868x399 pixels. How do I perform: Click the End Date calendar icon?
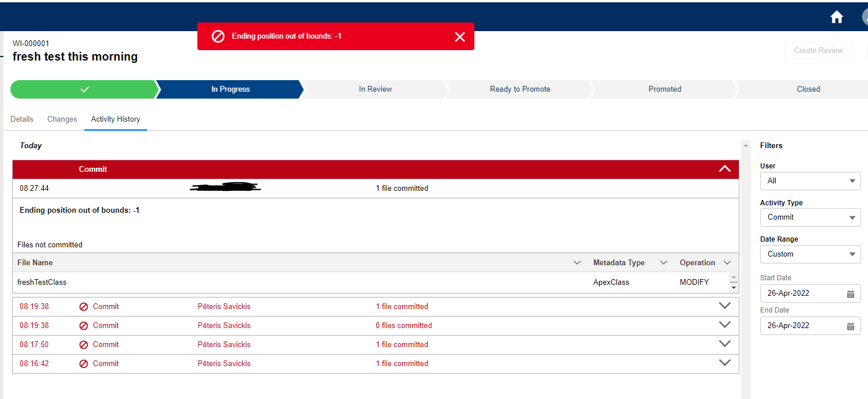pyautogui.click(x=850, y=326)
